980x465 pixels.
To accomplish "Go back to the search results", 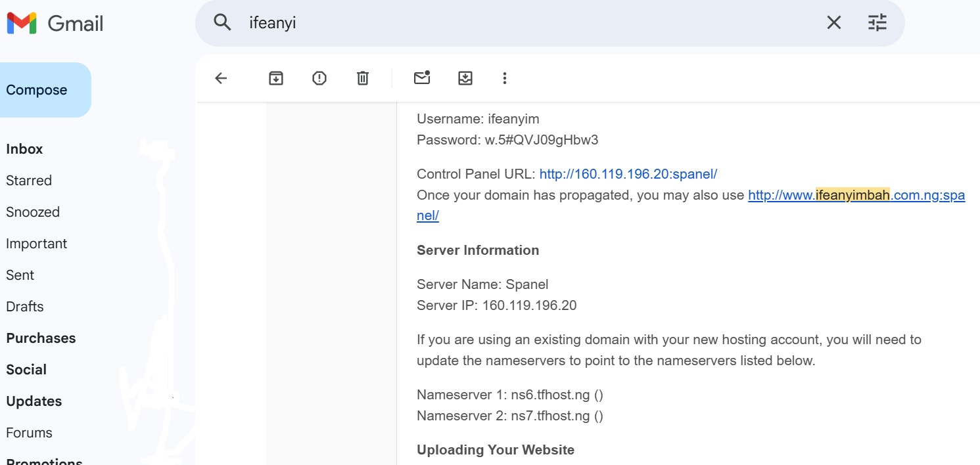I will click(221, 78).
